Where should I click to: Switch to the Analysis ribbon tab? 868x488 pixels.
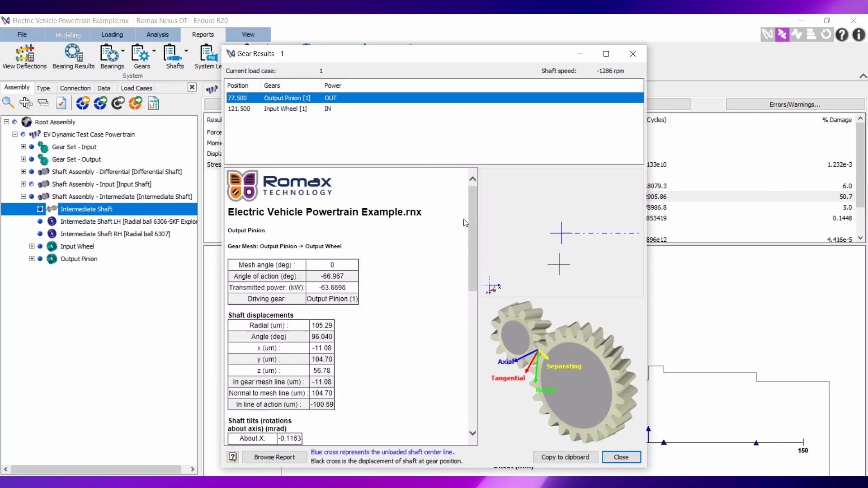click(x=157, y=34)
